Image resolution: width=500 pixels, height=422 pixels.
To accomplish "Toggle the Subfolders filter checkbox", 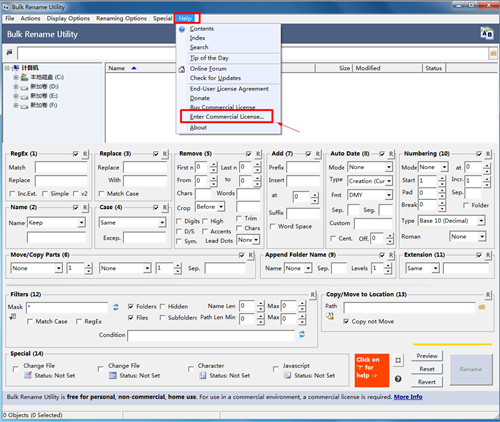I will pos(162,318).
